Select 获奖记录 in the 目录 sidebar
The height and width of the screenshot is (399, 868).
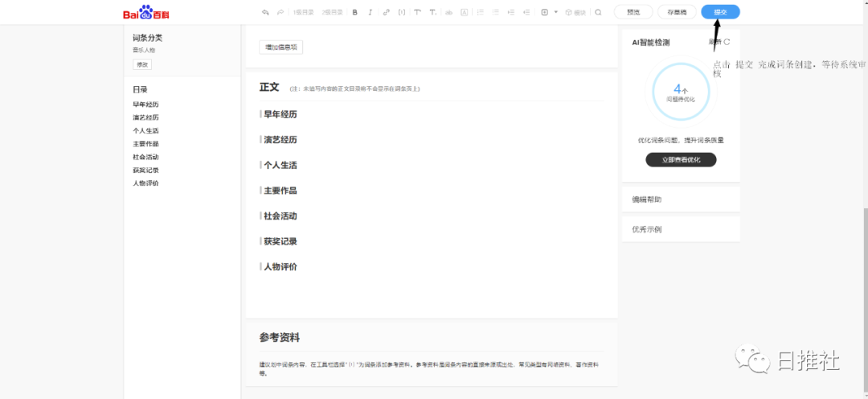(145, 171)
